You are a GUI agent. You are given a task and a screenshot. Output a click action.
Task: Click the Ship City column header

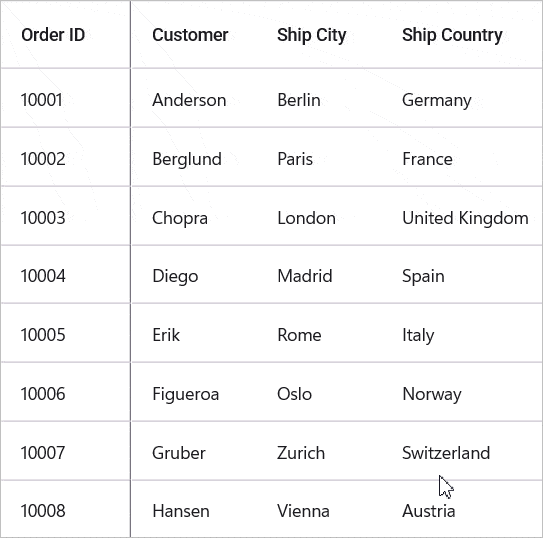click(319, 35)
